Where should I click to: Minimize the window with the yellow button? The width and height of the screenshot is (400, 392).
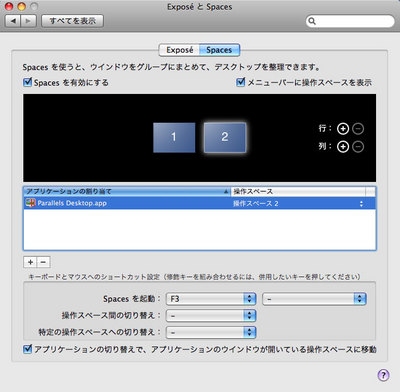(x=22, y=6)
